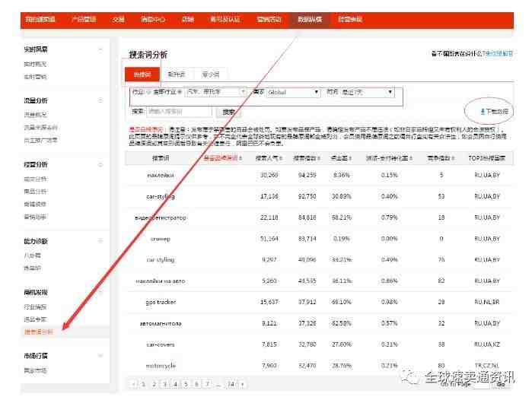Open the 产品管理 top menu

pyautogui.click(x=84, y=19)
